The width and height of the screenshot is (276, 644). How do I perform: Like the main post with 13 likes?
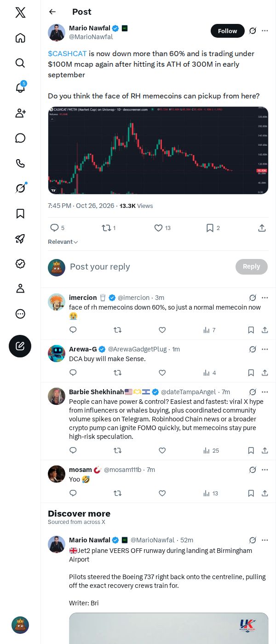(x=162, y=228)
